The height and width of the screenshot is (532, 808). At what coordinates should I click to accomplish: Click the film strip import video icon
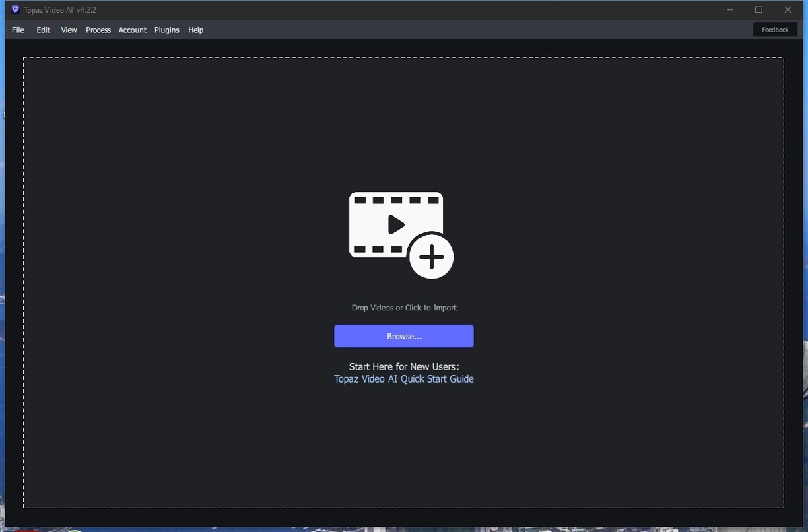coord(401,235)
